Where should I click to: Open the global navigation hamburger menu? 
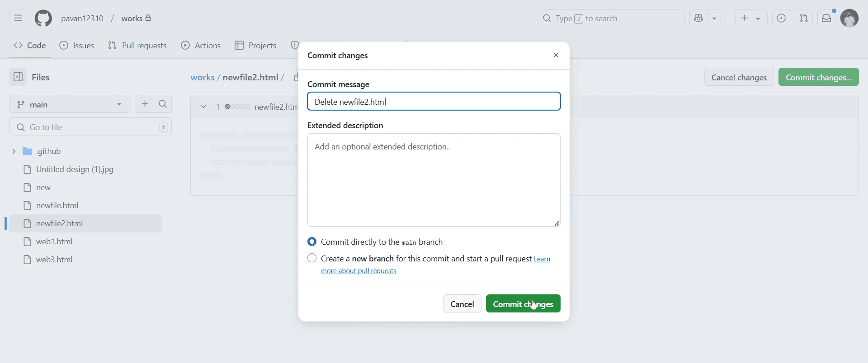pyautogui.click(x=18, y=19)
